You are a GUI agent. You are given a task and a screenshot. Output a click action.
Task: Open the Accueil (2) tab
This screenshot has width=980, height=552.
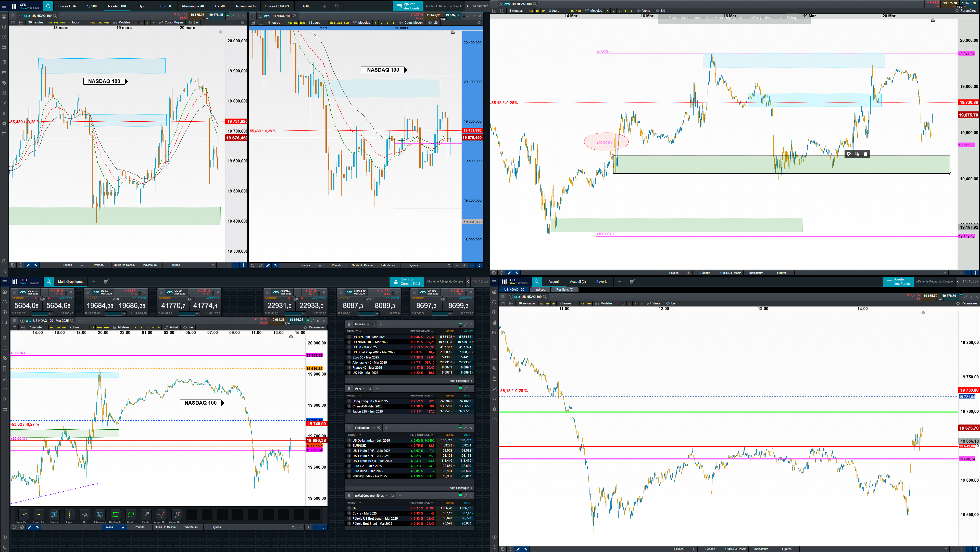tap(577, 282)
